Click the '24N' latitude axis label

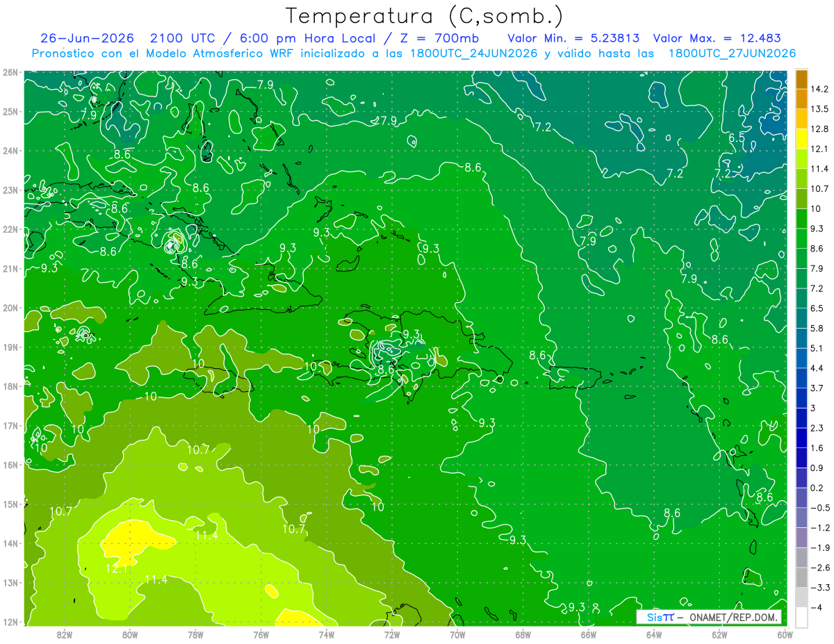tap(10, 150)
